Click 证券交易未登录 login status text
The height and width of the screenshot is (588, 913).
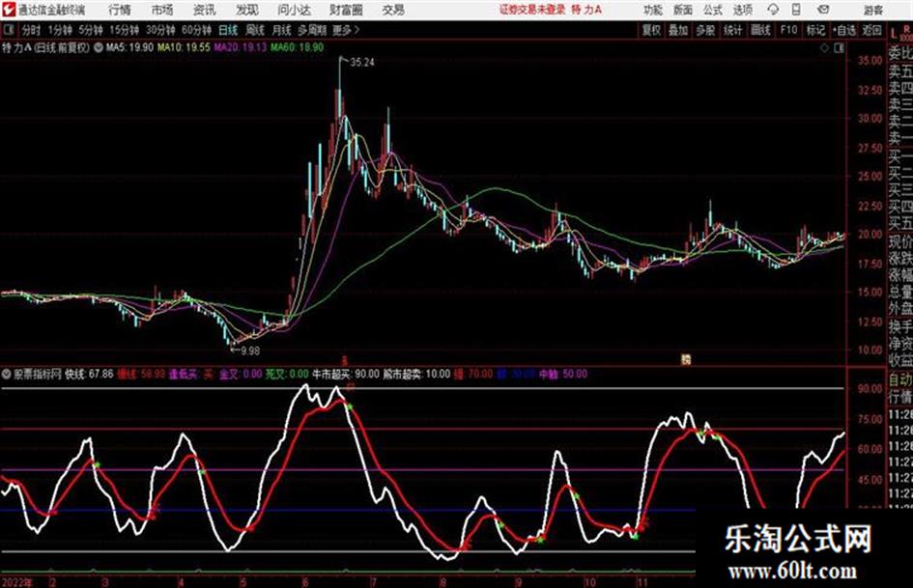pos(532,10)
